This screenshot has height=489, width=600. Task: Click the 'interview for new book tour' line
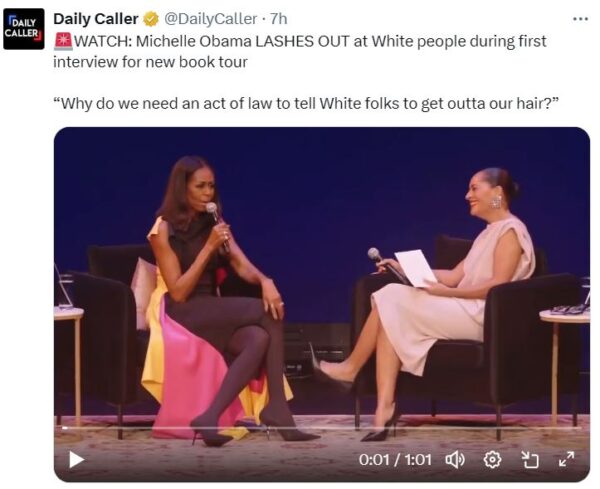[x=150, y=62]
